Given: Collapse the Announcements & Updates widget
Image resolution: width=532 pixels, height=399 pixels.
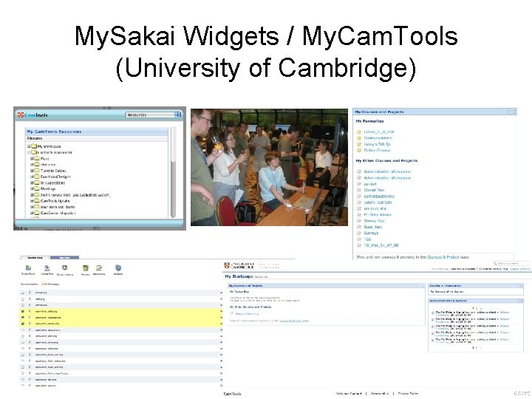Looking at the screenshot, I should tap(517, 301).
